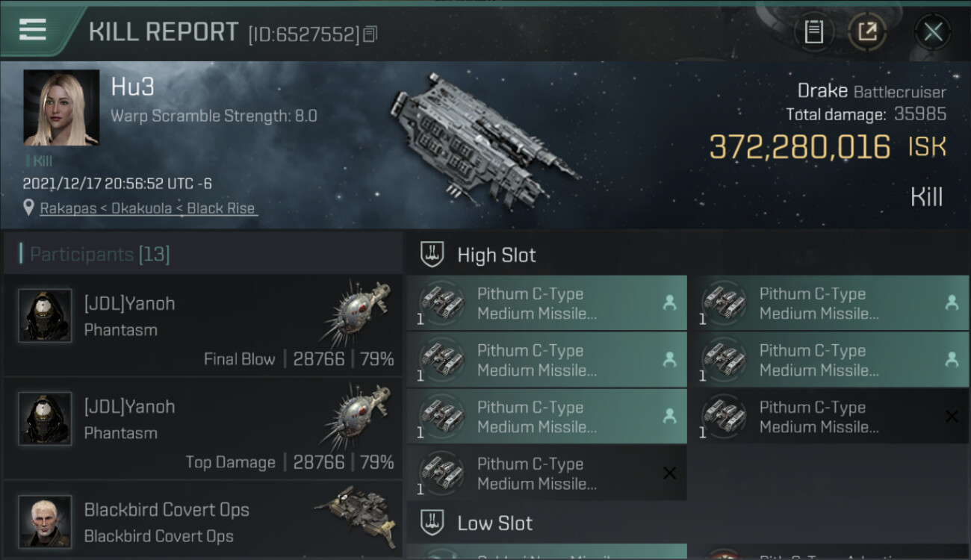The width and height of the screenshot is (971, 560).
Task: Click the High Slot shield icon
Action: click(x=433, y=255)
